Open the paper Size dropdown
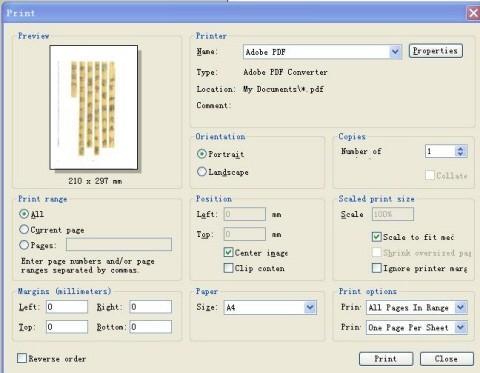This screenshot has height=373, width=480. [x=310, y=307]
